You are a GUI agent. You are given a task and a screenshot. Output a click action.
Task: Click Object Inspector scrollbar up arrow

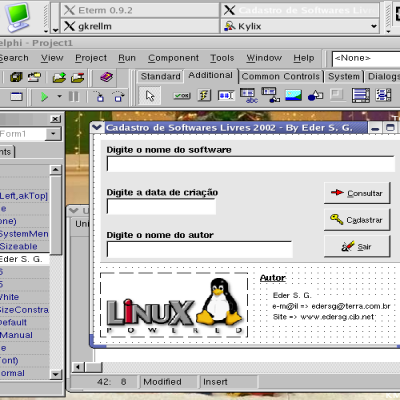[x=55, y=170]
